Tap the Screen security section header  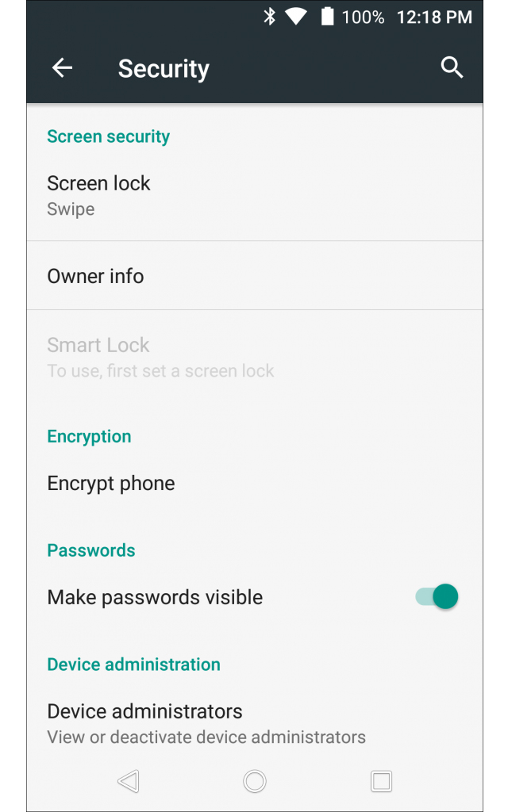click(x=108, y=136)
